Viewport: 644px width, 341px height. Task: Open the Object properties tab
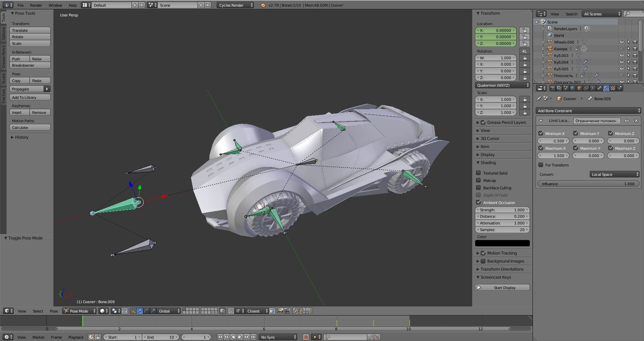[x=579, y=88]
